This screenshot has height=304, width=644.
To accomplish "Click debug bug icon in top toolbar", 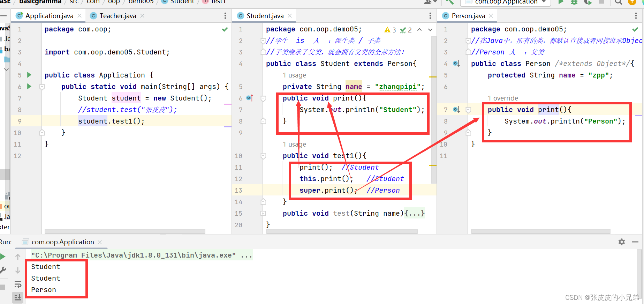I will (x=574, y=2).
